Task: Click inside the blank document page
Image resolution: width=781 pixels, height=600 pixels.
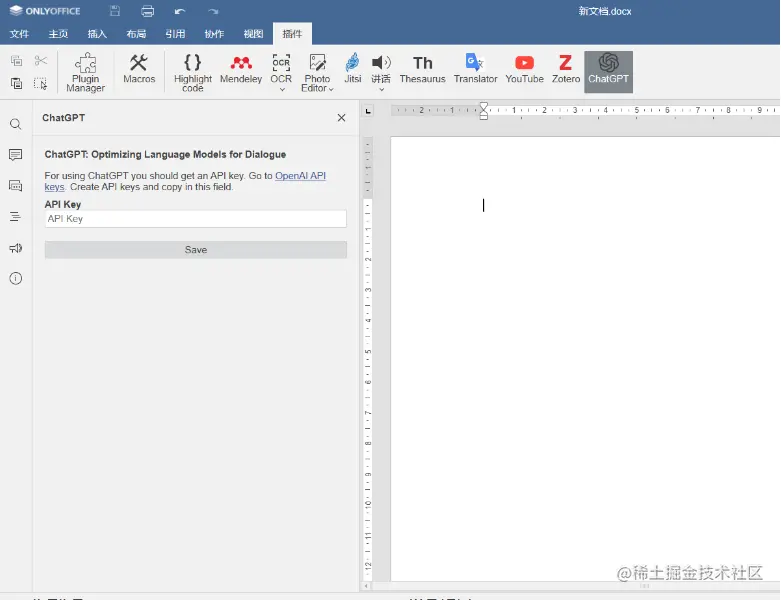Action: (x=585, y=359)
